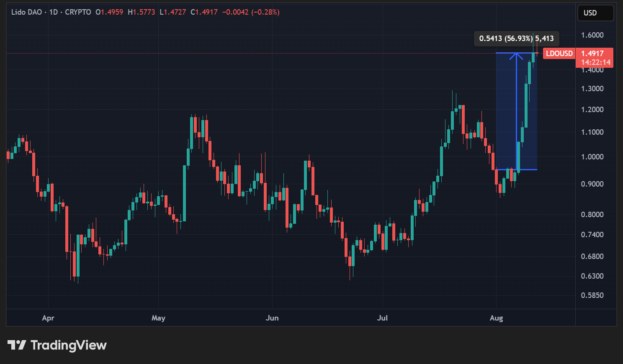Open the USD currency selector

click(595, 13)
